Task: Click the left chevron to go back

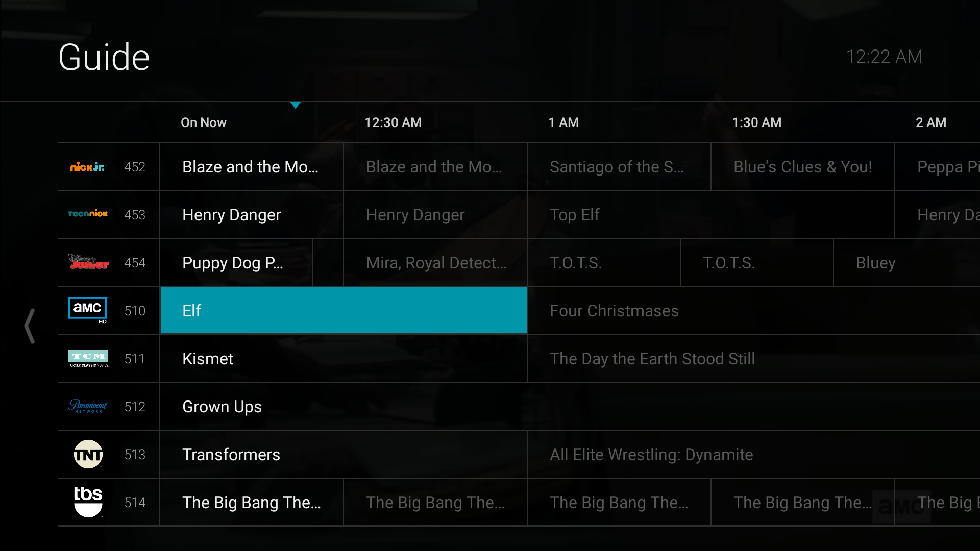Action: [x=30, y=325]
